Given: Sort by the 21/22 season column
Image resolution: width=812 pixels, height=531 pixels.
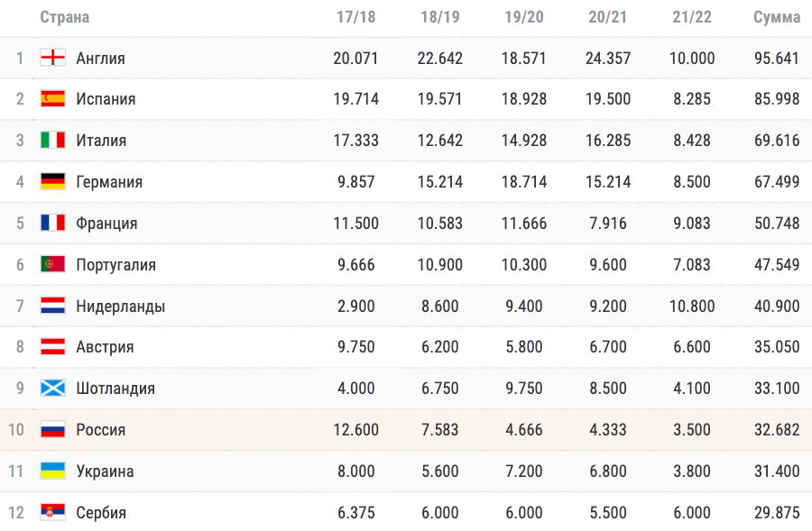Looking at the screenshot, I should (x=692, y=17).
